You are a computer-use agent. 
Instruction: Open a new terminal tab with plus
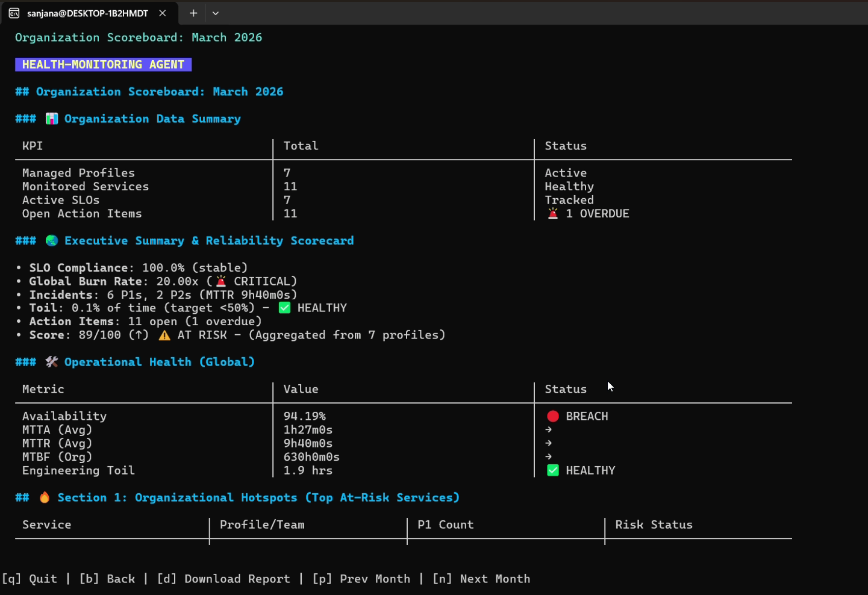193,13
